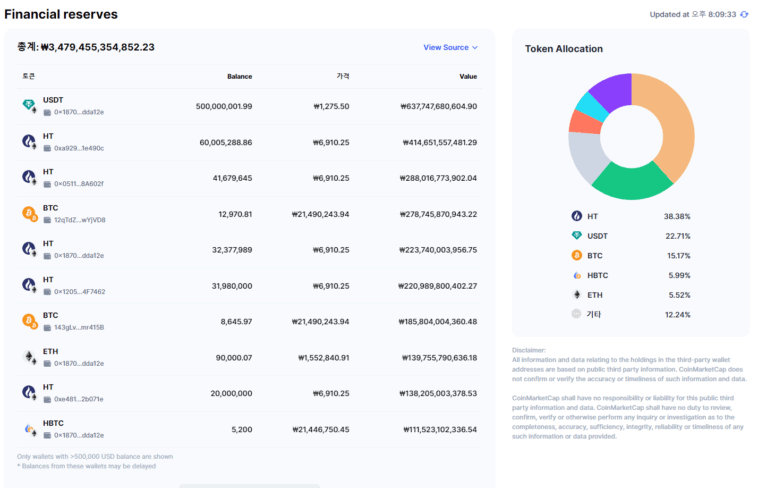Click the HT icon for wallet 0xa929...1e490c
This screenshot has width=758, height=488.
[x=29, y=142]
